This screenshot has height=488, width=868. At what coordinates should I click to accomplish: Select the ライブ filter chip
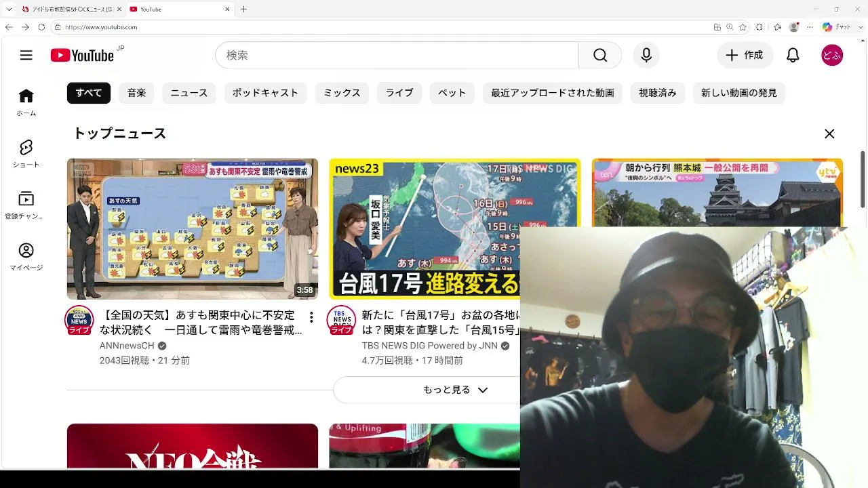[399, 93]
